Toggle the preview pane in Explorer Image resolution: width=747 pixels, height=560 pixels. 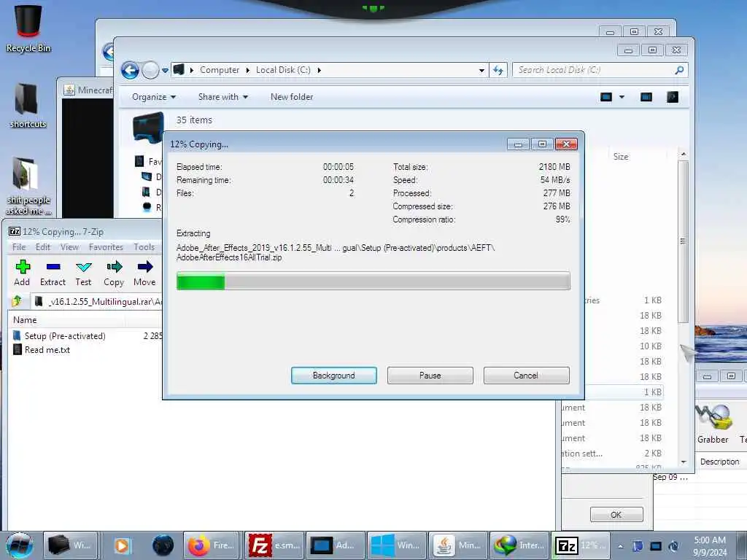click(x=646, y=97)
